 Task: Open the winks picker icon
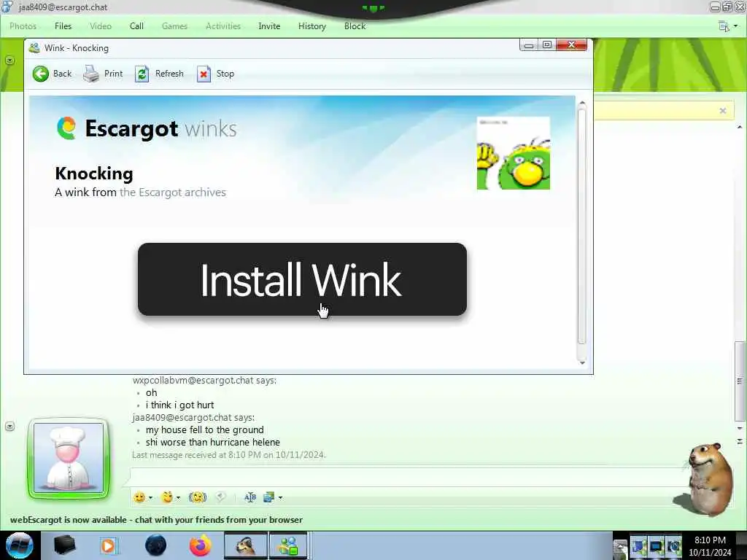pyautogui.click(x=167, y=497)
